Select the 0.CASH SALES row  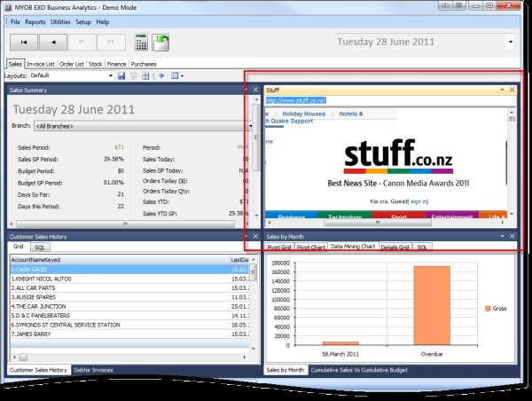point(129,270)
